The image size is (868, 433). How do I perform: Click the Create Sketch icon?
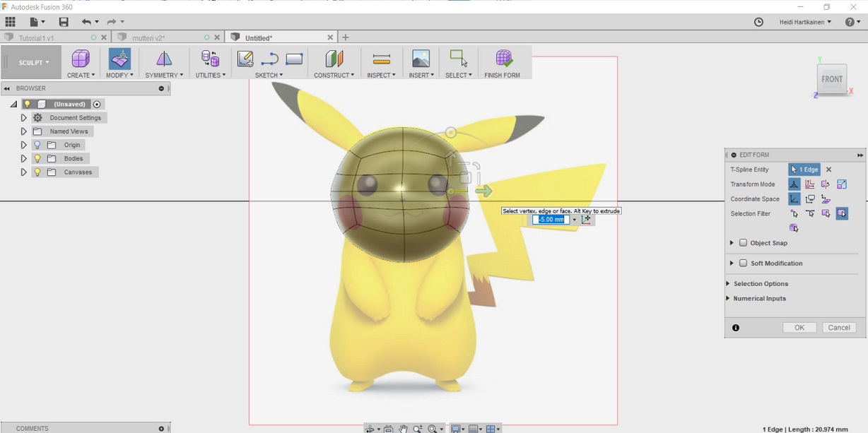(245, 59)
